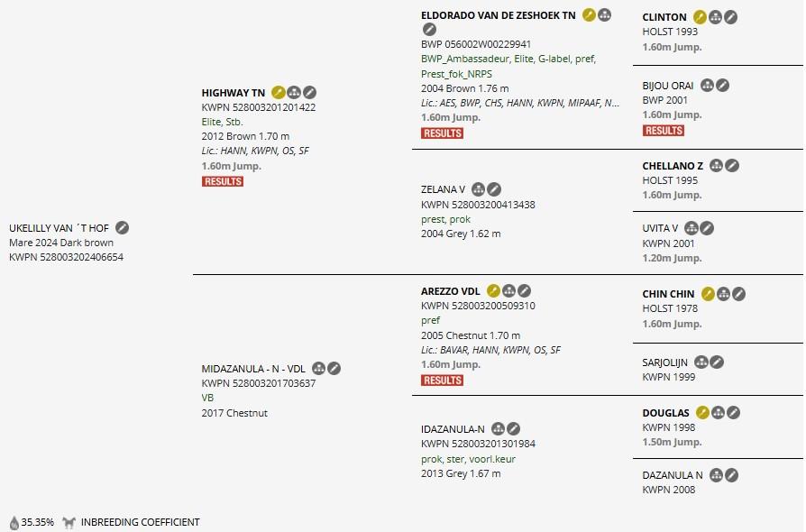Open RESULTS for HIGHWAY TN
Screen dimensions: 806x532
coord(223,181)
